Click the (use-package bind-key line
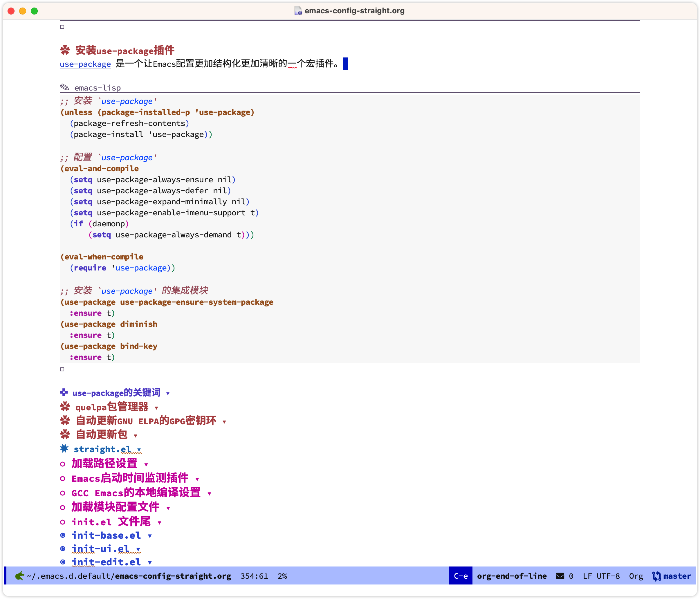 (109, 346)
